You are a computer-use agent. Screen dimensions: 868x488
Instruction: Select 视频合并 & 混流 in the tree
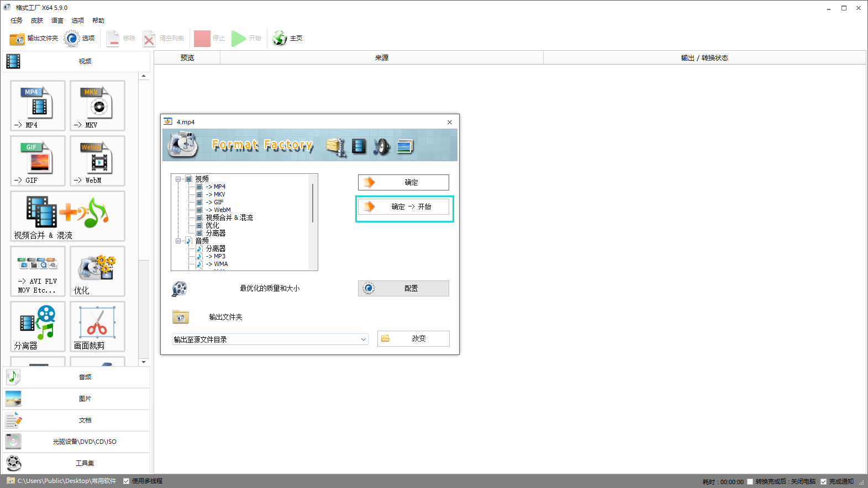click(229, 218)
